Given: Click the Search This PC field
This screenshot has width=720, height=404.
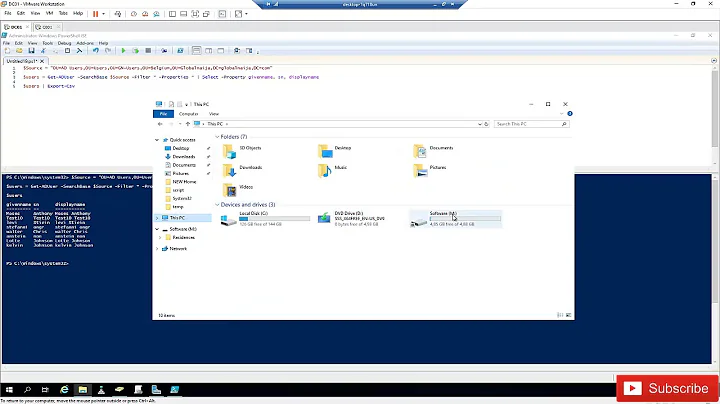Looking at the screenshot, I should point(530,124).
